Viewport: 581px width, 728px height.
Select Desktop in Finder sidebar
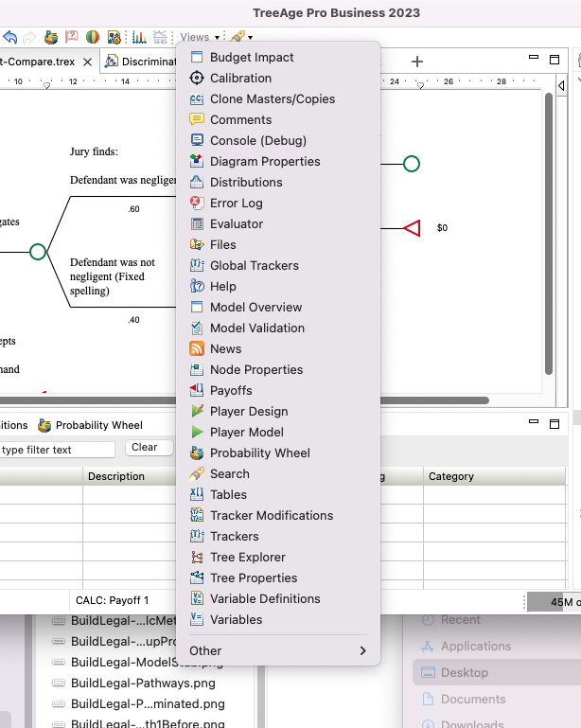click(x=465, y=673)
